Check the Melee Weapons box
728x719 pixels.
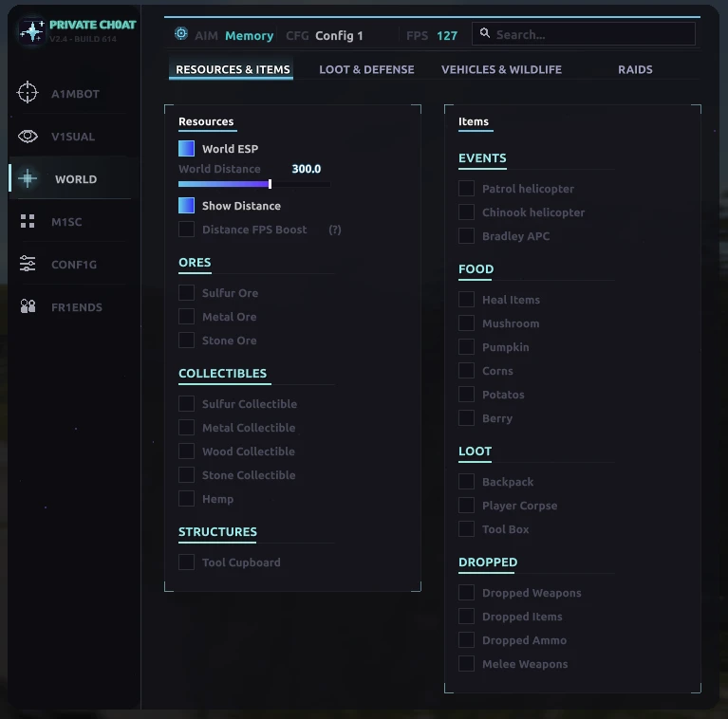tap(467, 663)
